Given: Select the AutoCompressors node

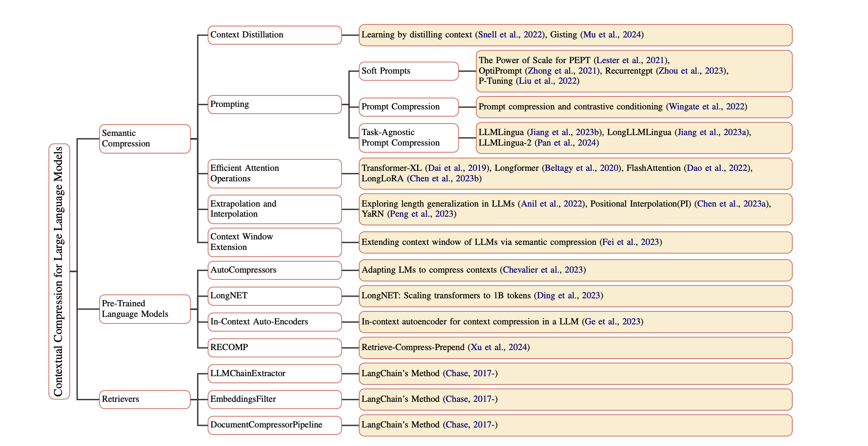Looking at the screenshot, I should 275,270.
